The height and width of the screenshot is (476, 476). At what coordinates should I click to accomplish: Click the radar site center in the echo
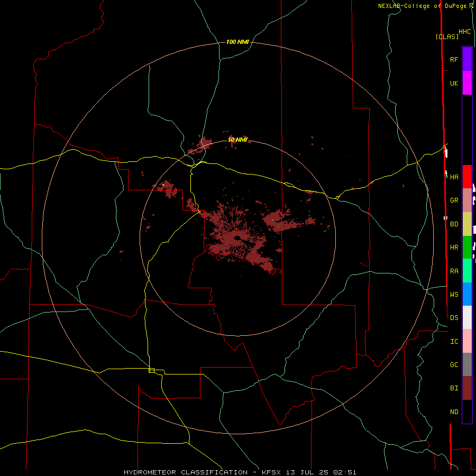(237, 238)
